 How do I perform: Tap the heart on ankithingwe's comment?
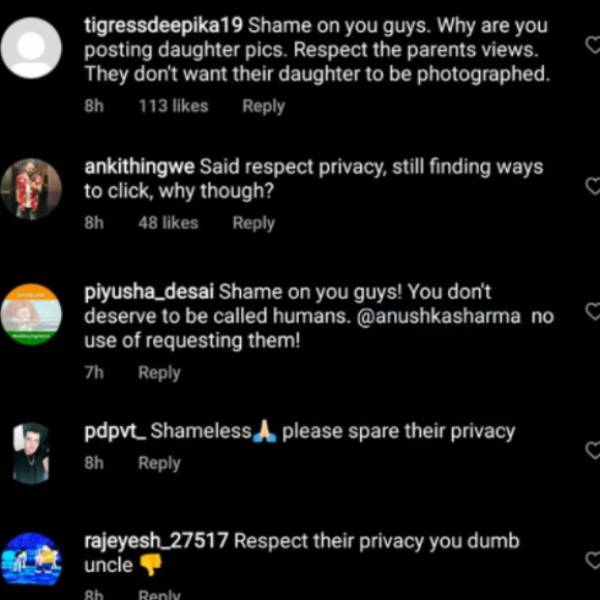(591, 186)
